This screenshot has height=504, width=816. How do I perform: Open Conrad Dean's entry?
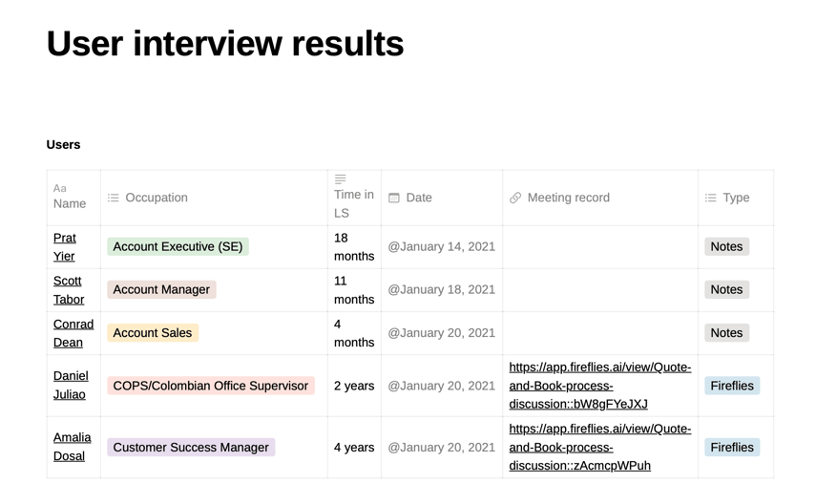(73, 333)
